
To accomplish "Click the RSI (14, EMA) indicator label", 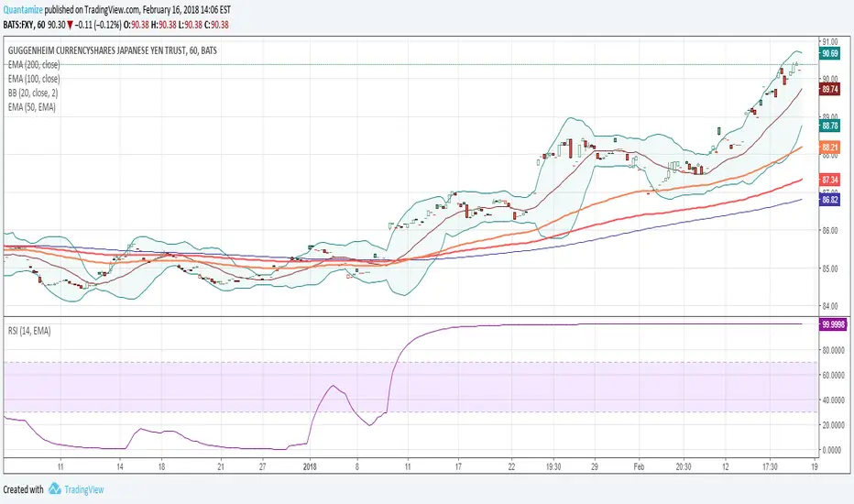I will pos(29,331).
